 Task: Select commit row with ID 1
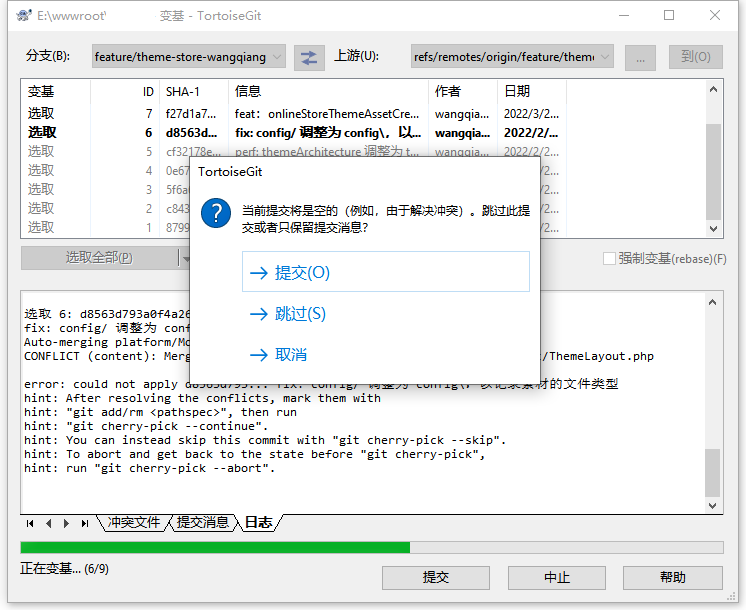(x=106, y=227)
